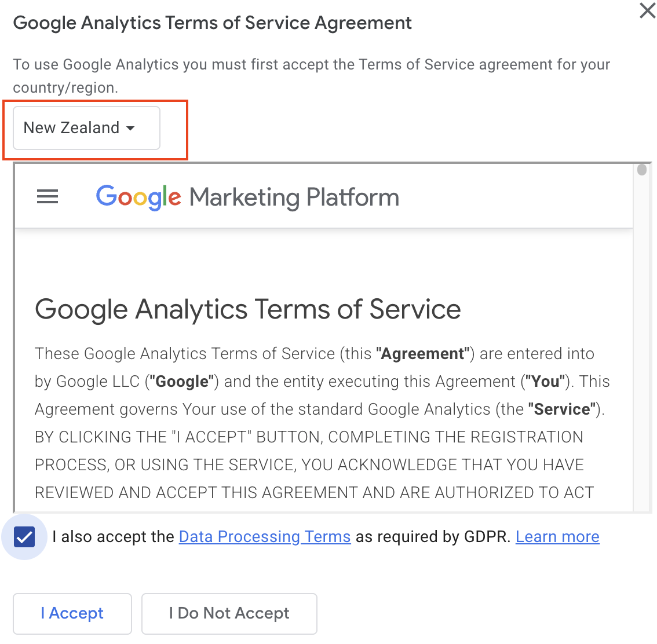Click the terms frame scrollbar thumb

(x=641, y=170)
